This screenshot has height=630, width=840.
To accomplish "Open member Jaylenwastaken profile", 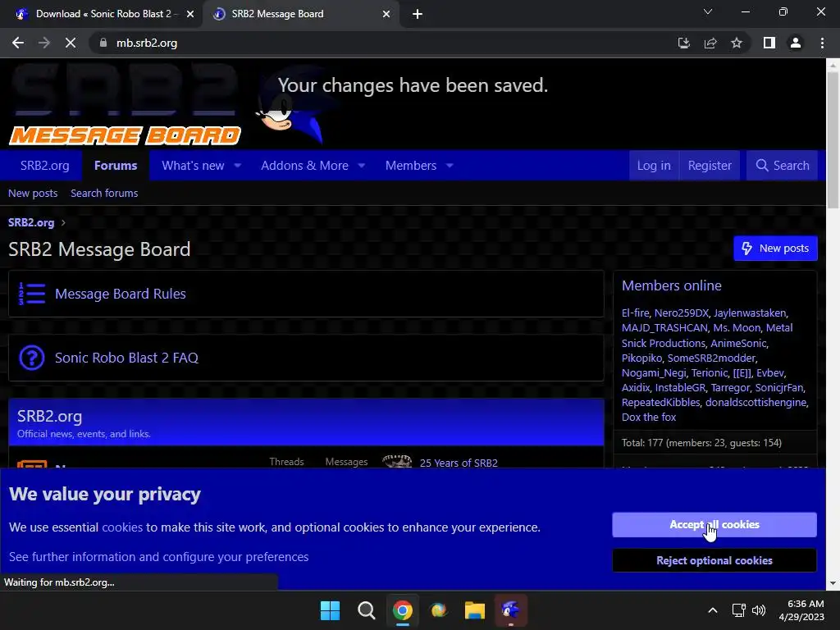I will 750,313.
